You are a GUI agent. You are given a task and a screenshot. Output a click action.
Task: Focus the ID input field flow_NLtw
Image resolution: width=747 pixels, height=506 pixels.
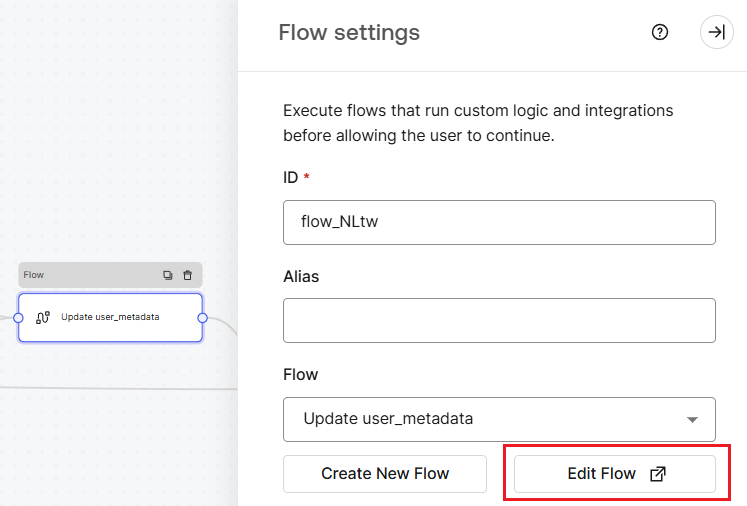click(499, 223)
